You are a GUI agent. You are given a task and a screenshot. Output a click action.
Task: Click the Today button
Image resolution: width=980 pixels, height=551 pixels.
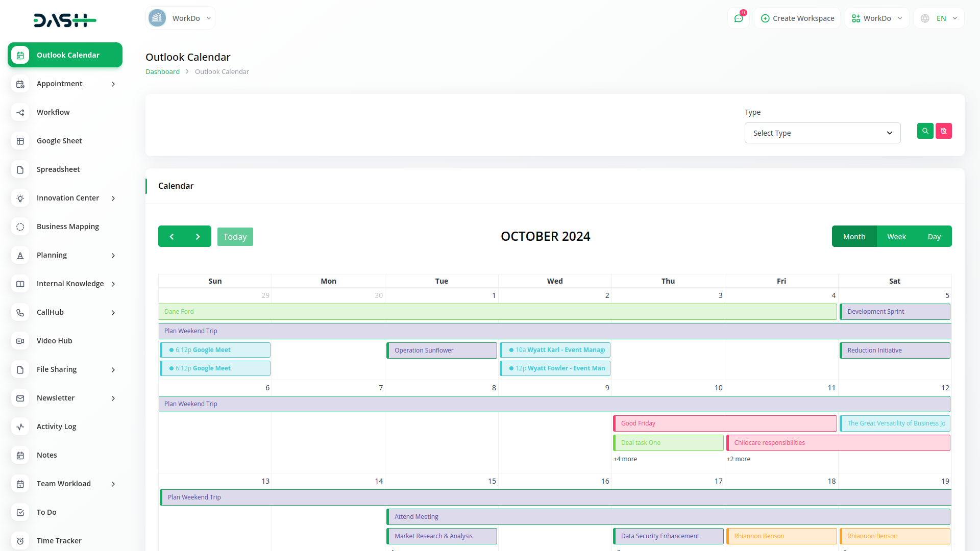click(x=235, y=237)
